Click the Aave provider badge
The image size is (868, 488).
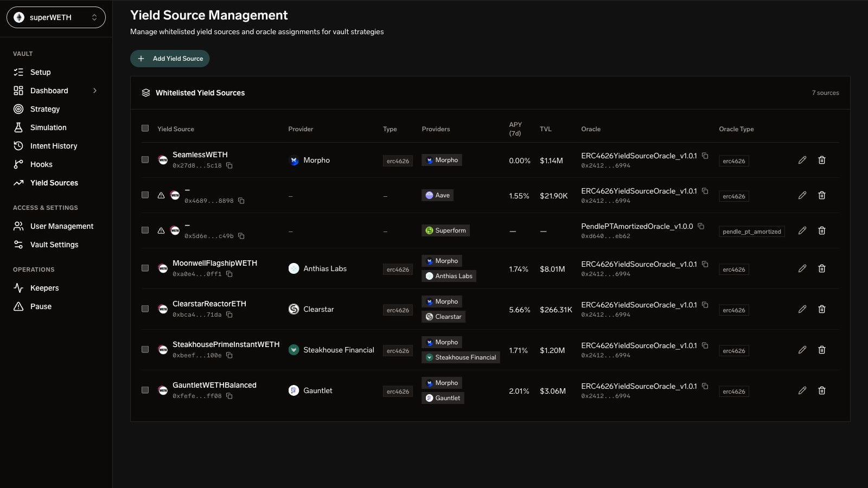(437, 195)
